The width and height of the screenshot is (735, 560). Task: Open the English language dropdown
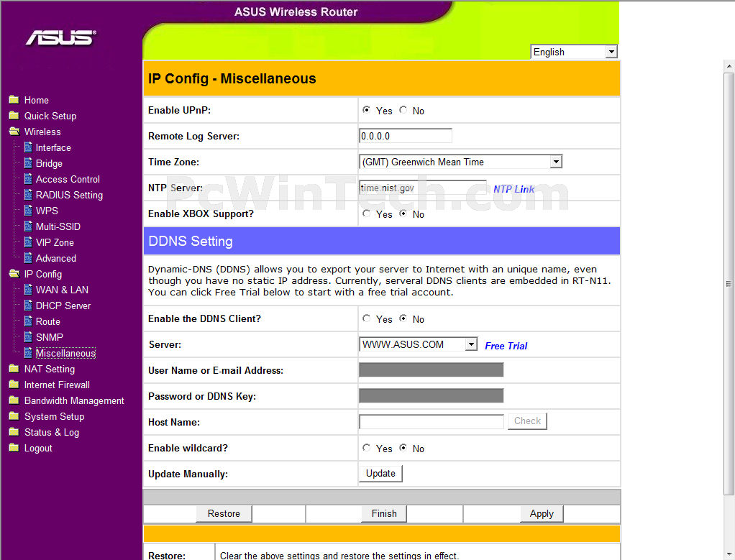click(x=574, y=52)
